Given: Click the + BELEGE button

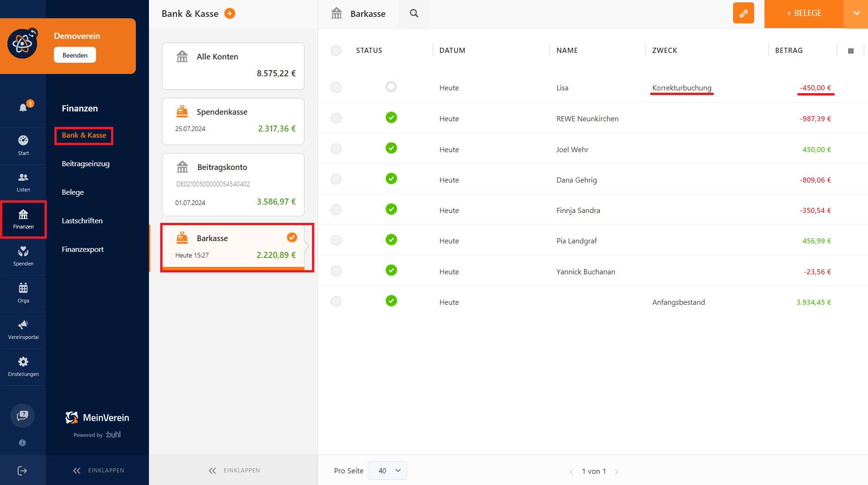Looking at the screenshot, I should (x=804, y=14).
